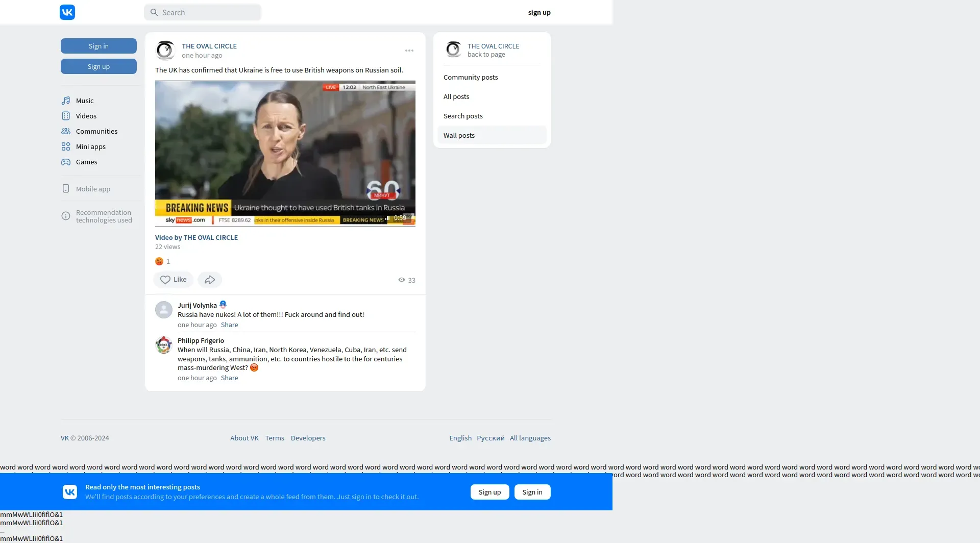
Task: Click the Mobile app phone icon
Action: pyautogui.click(x=66, y=188)
